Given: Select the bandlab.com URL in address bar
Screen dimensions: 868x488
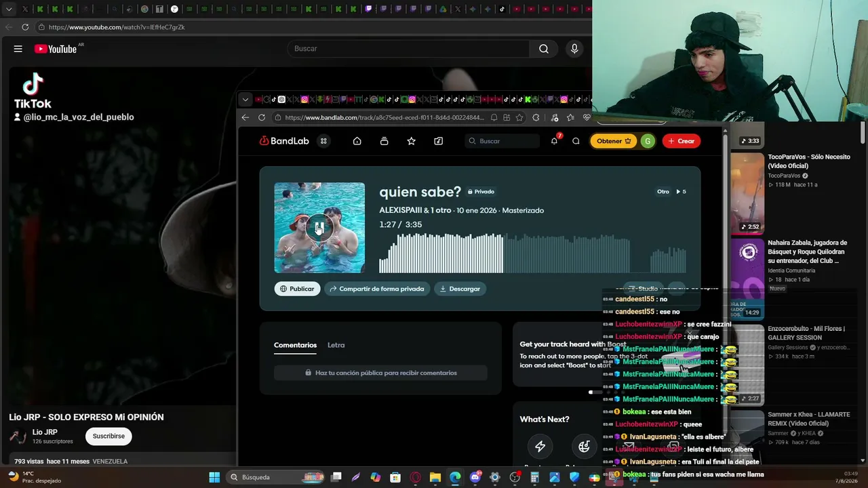Looking at the screenshot, I should [x=384, y=117].
